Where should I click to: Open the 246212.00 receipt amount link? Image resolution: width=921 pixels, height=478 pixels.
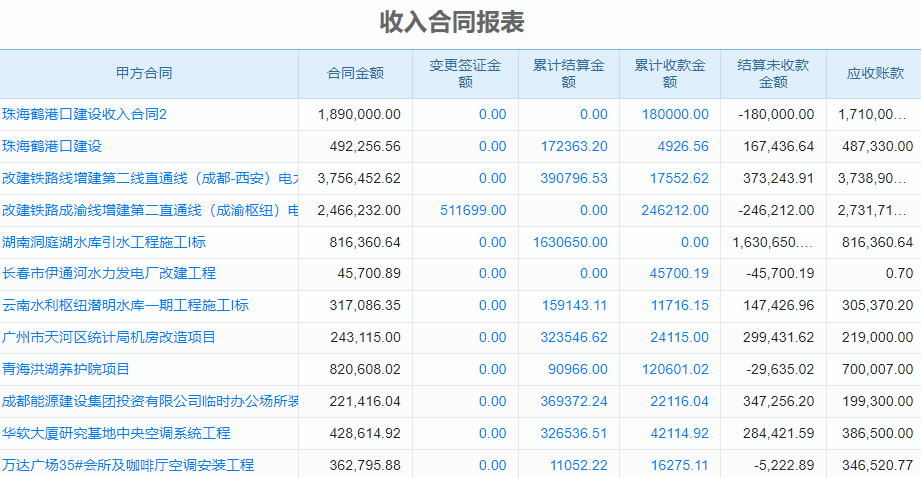[x=675, y=210]
